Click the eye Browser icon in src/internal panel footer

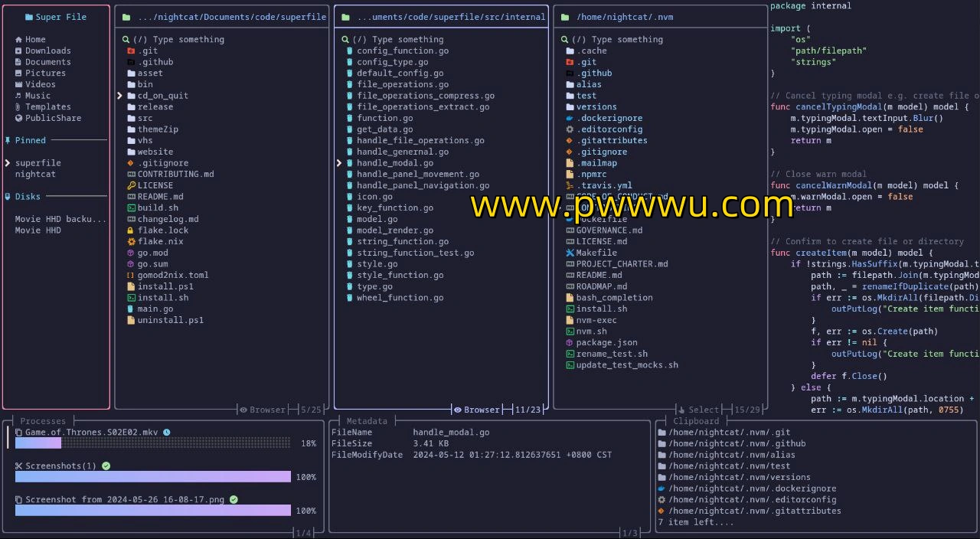point(457,410)
